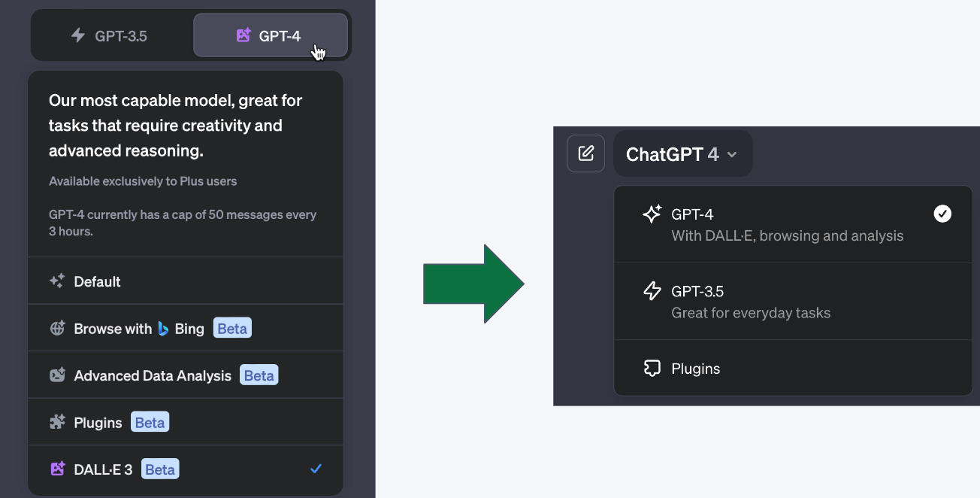
Task: Click the Beta badge next to DALL·E 3
Action: click(x=160, y=469)
